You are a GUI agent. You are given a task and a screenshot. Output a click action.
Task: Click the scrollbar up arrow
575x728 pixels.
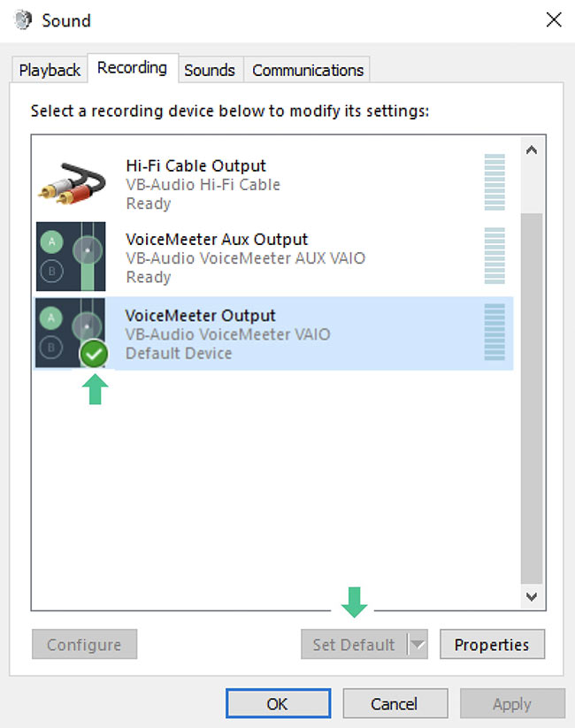pyautogui.click(x=532, y=149)
